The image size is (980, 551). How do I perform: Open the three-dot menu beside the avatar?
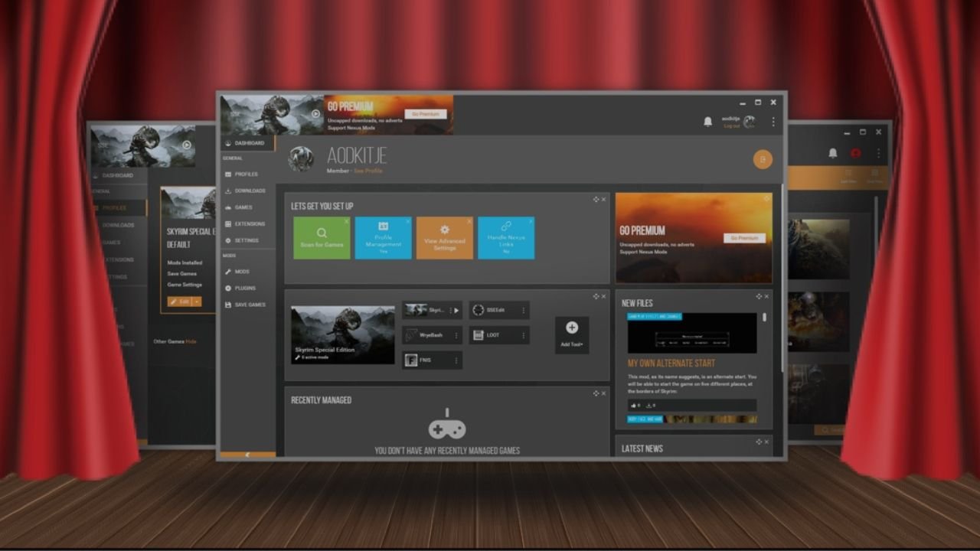point(773,122)
